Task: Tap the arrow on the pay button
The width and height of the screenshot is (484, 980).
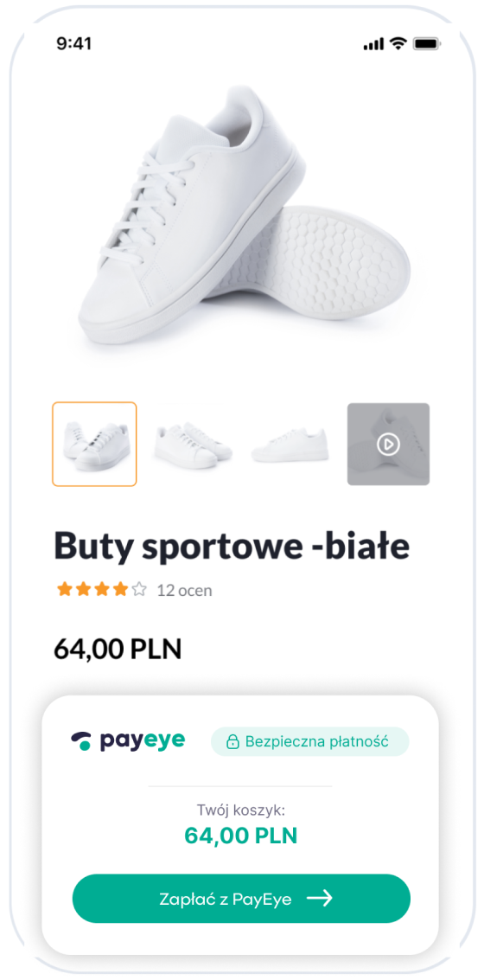Action: 319,898
